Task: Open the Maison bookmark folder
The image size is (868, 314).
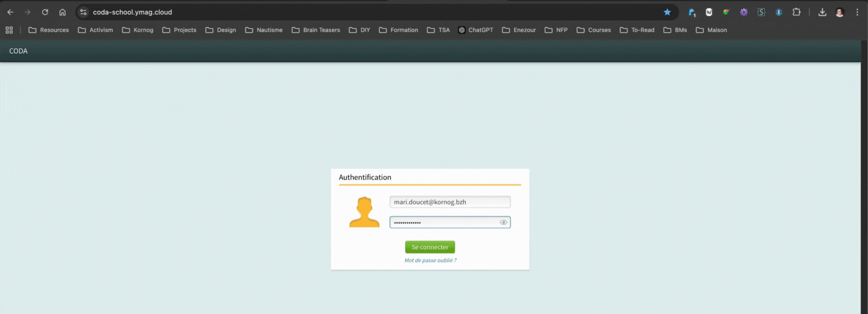Action: tap(711, 30)
